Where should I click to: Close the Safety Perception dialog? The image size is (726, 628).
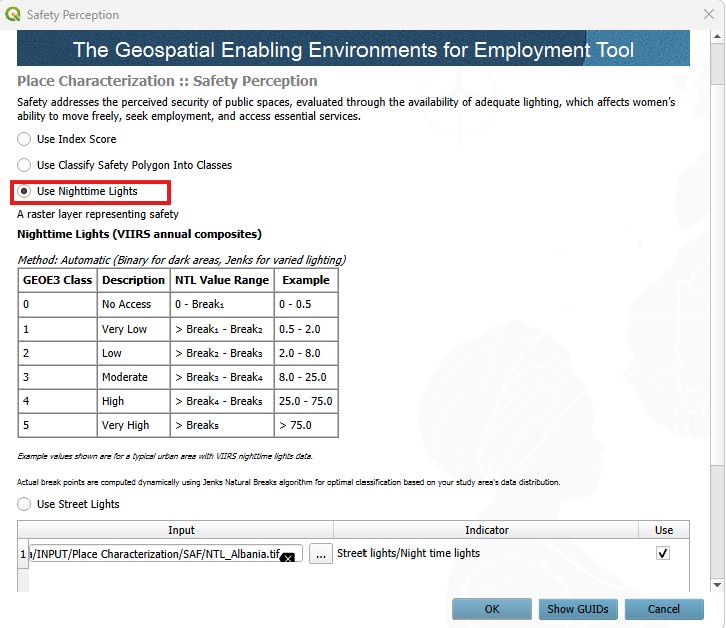(x=709, y=14)
